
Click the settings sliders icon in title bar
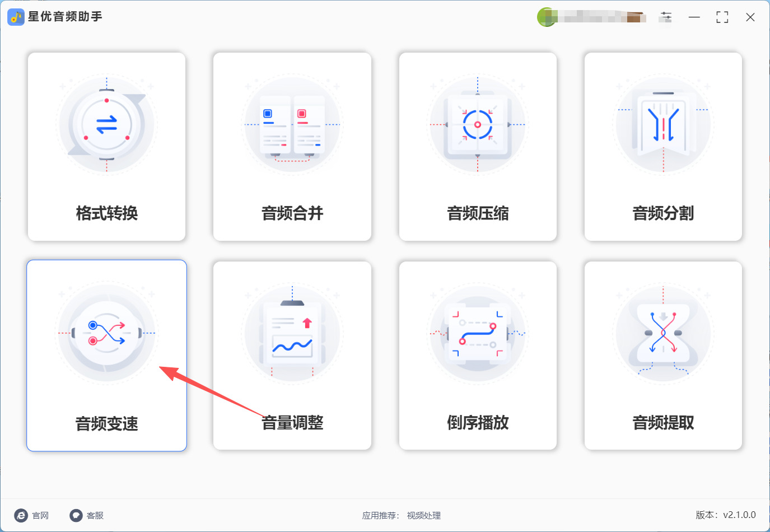coord(665,17)
